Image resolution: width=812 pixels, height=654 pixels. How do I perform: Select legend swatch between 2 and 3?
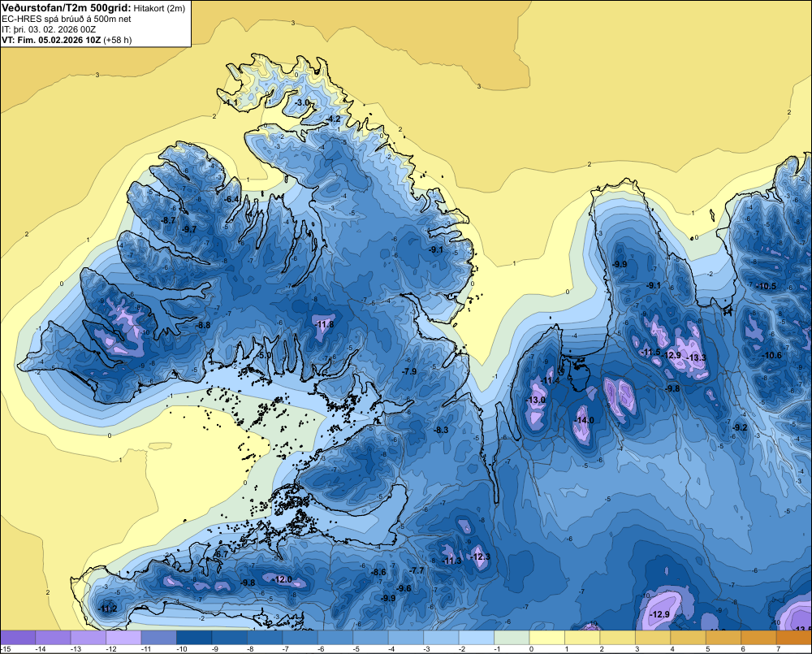[618, 637]
